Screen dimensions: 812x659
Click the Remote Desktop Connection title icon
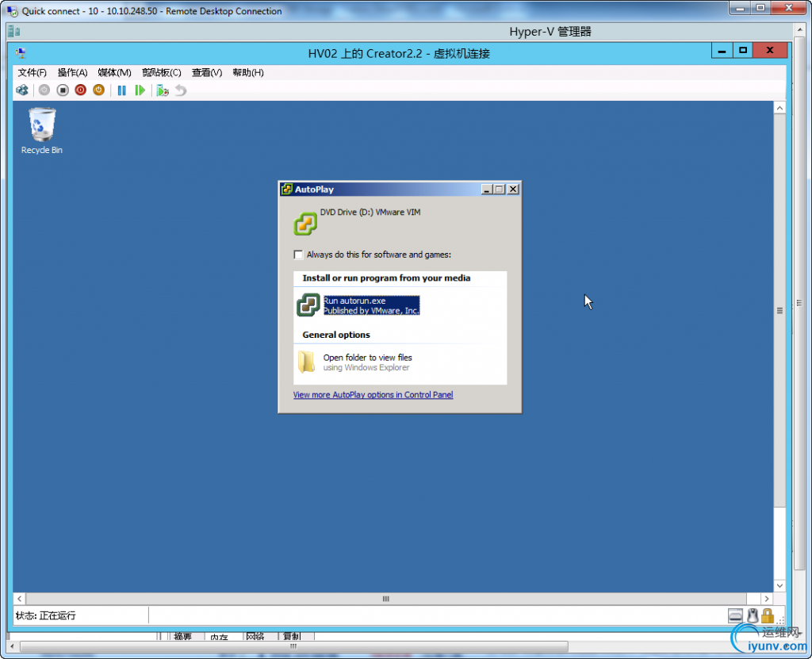coord(13,11)
